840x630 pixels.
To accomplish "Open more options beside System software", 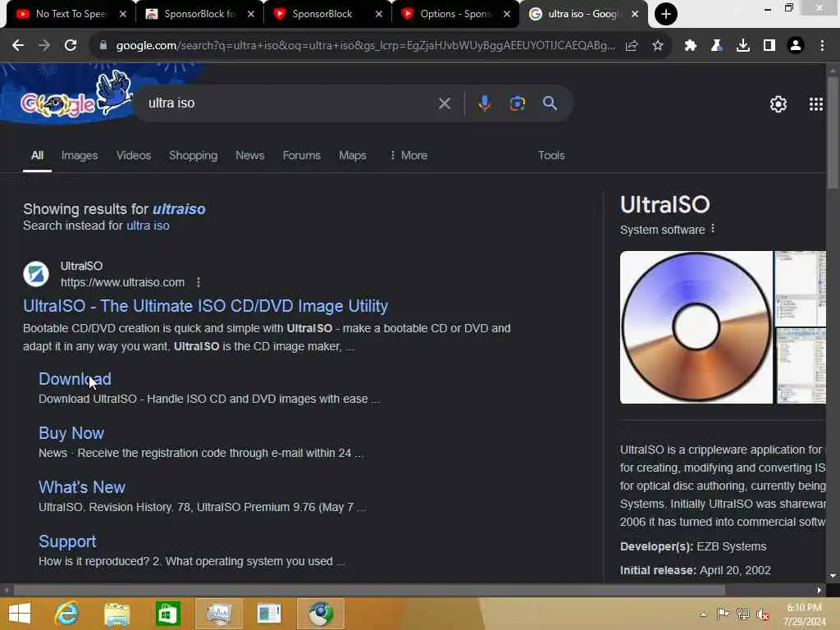I will pos(713,230).
